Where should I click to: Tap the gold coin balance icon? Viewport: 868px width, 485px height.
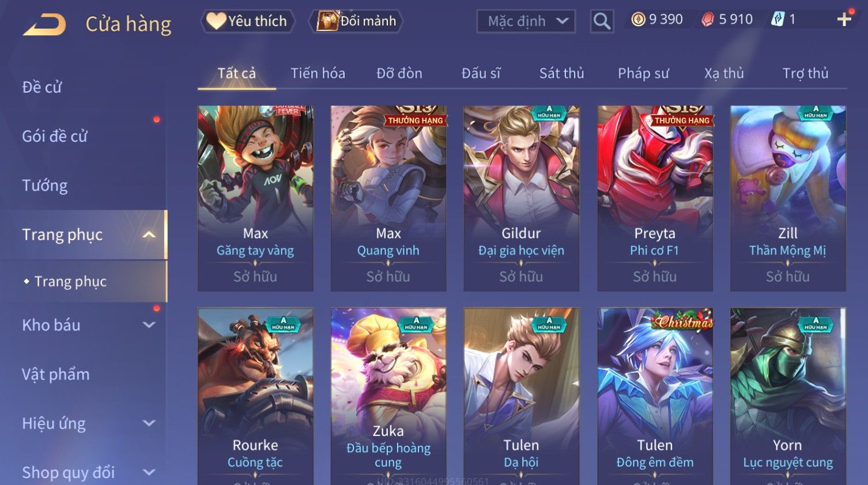(x=638, y=20)
